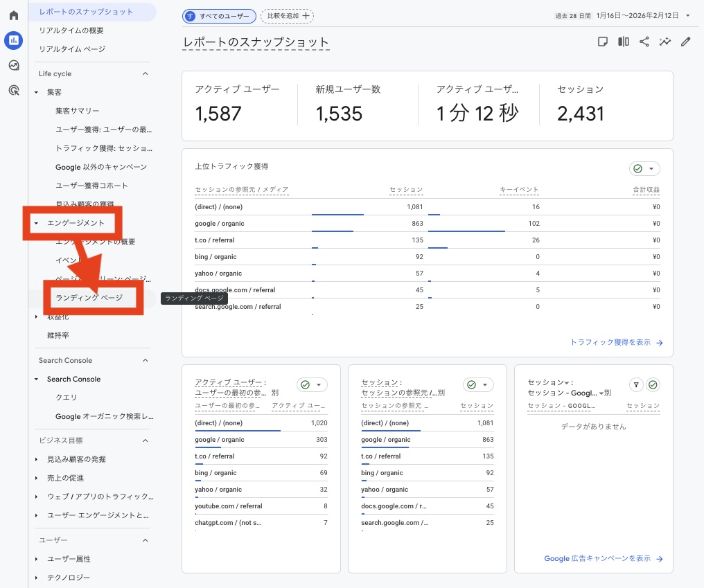Open the Home icon in the left rail
Viewport: 704px width, 588px height.
(13, 15)
